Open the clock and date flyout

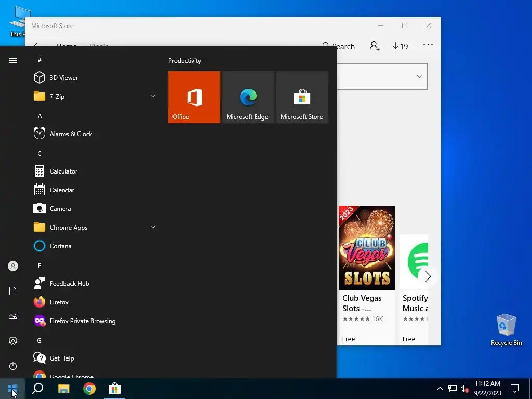click(487, 389)
